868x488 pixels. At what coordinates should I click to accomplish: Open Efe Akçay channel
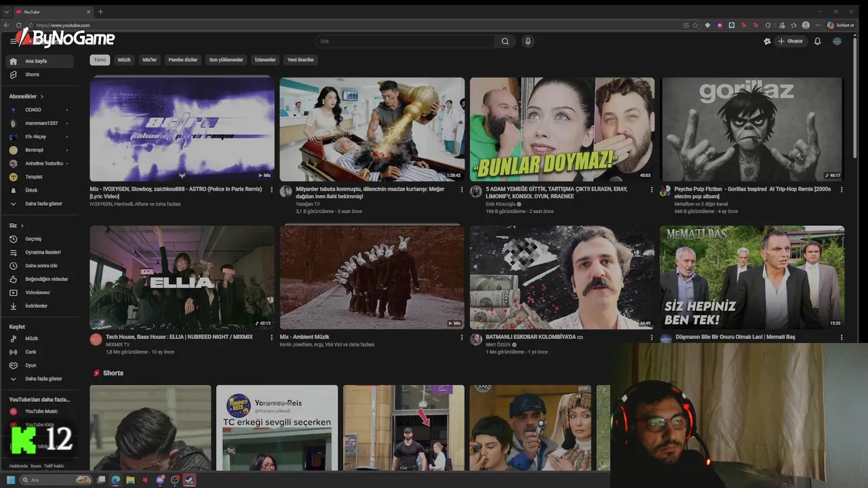[39, 136]
